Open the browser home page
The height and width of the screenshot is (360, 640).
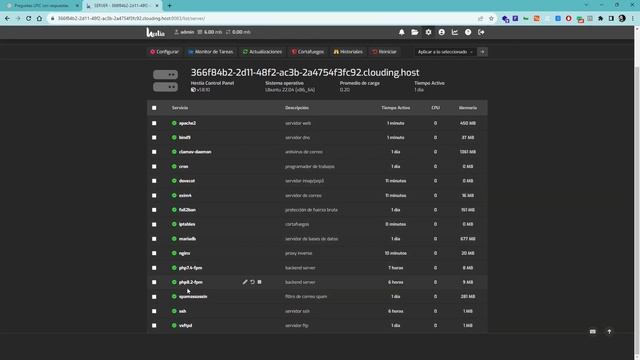pos(39,18)
